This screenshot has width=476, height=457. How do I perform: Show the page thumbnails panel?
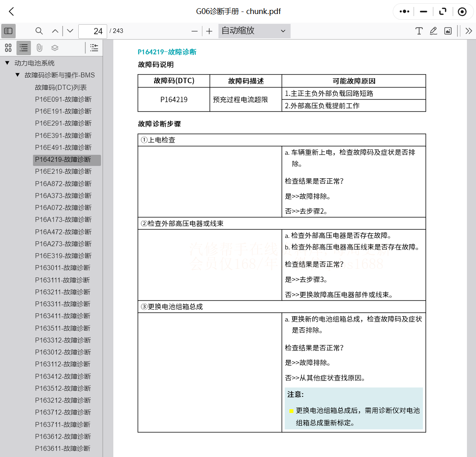[8, 48]
